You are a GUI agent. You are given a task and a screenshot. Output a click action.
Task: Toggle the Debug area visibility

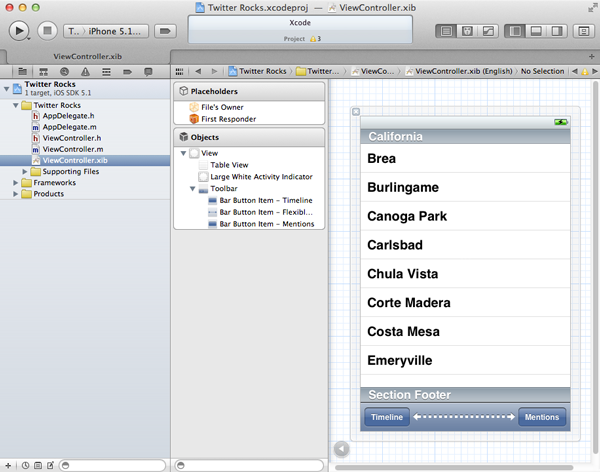point(536,31)
